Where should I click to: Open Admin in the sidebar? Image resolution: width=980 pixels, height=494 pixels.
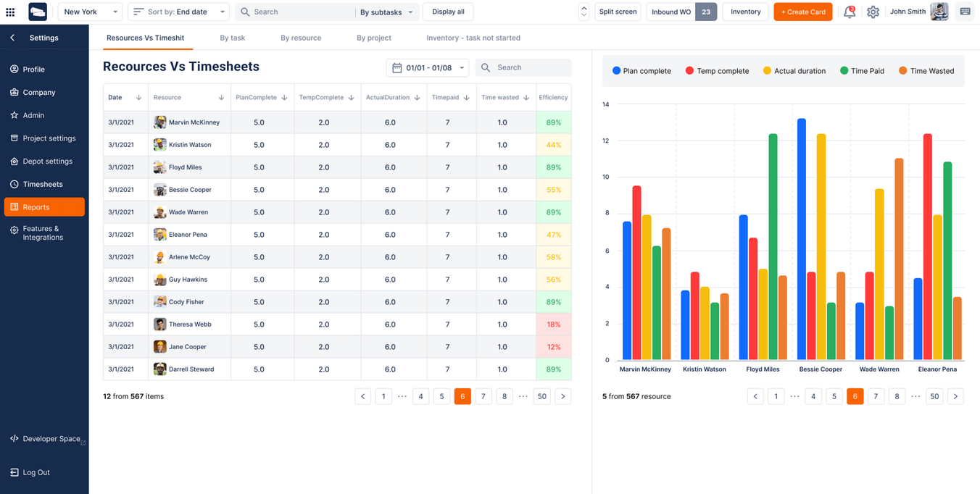coord(33,115)
